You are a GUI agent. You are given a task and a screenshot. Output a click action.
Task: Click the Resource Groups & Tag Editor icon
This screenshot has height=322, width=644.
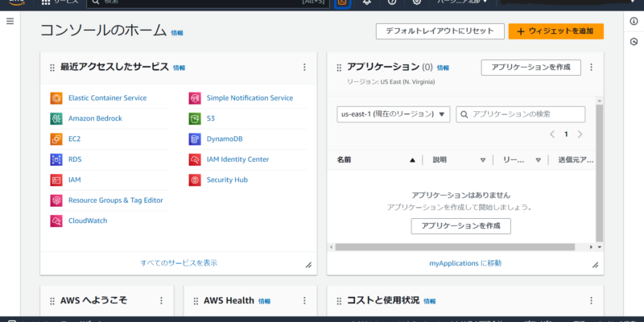[x=56, y=200]
